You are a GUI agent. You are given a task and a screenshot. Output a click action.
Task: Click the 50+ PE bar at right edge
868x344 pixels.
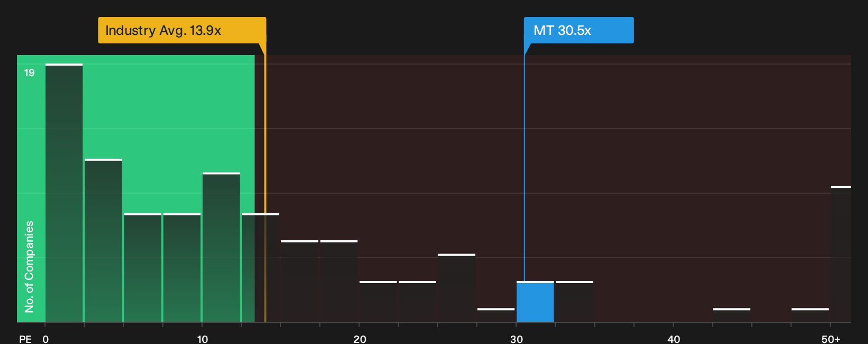[841, 254]
